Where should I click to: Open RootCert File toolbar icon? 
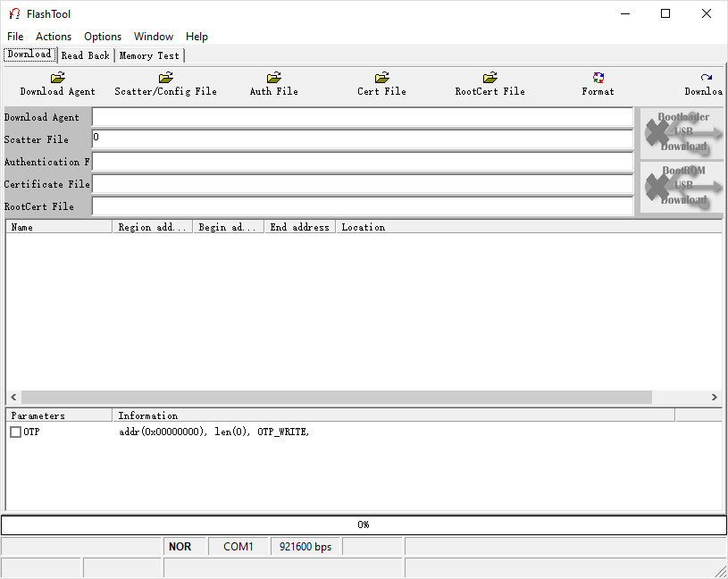coord(490,78)
